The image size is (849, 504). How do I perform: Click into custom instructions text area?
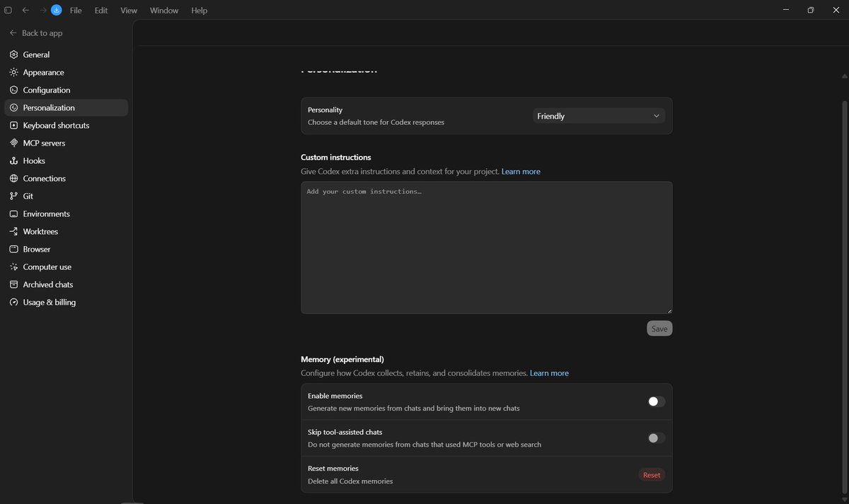click(x=487, y=247)
